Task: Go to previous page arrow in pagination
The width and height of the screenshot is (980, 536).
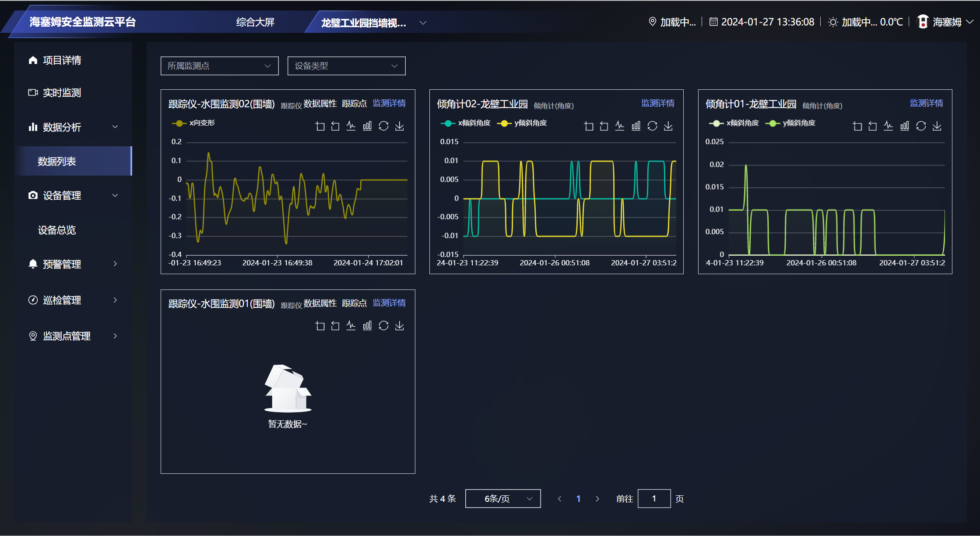Action: coord(559,499)
